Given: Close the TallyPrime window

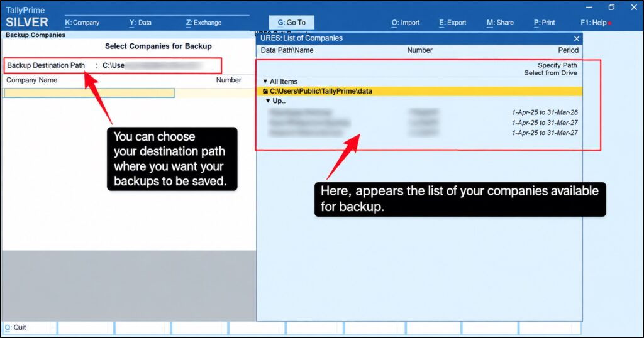Looking at the screenshot, I should coord(634,8).
